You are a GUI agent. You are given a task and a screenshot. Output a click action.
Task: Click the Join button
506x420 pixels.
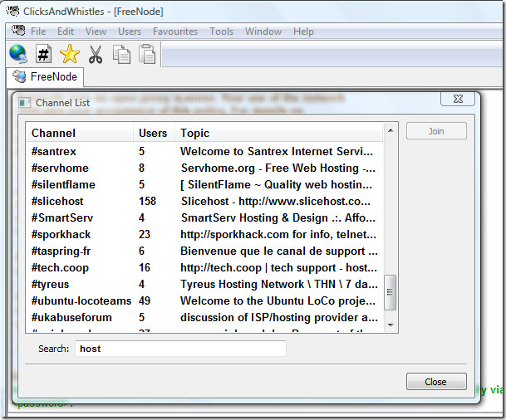pyautogui.click(x=436, y=131)
